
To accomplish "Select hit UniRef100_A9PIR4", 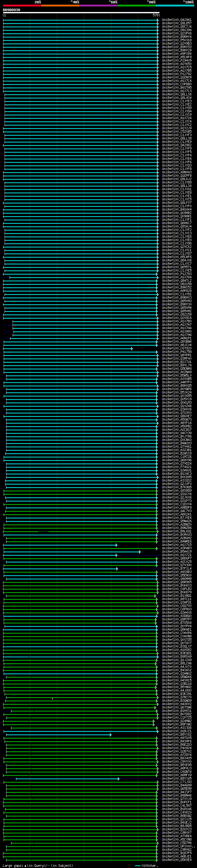I will coord(176,54).
